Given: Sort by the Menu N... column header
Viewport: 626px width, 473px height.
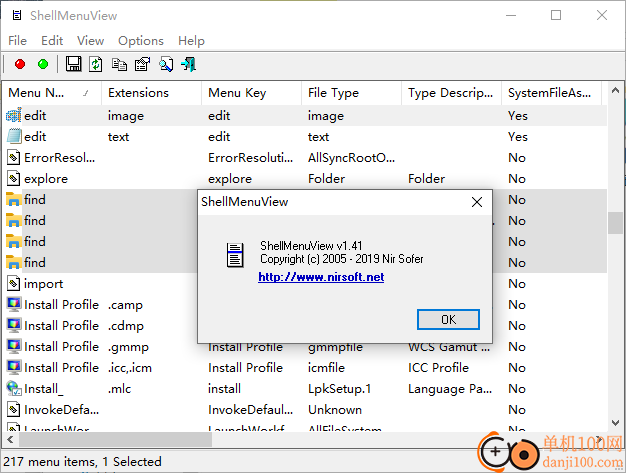Looking at the screenshot, I should tap(51, 93).
